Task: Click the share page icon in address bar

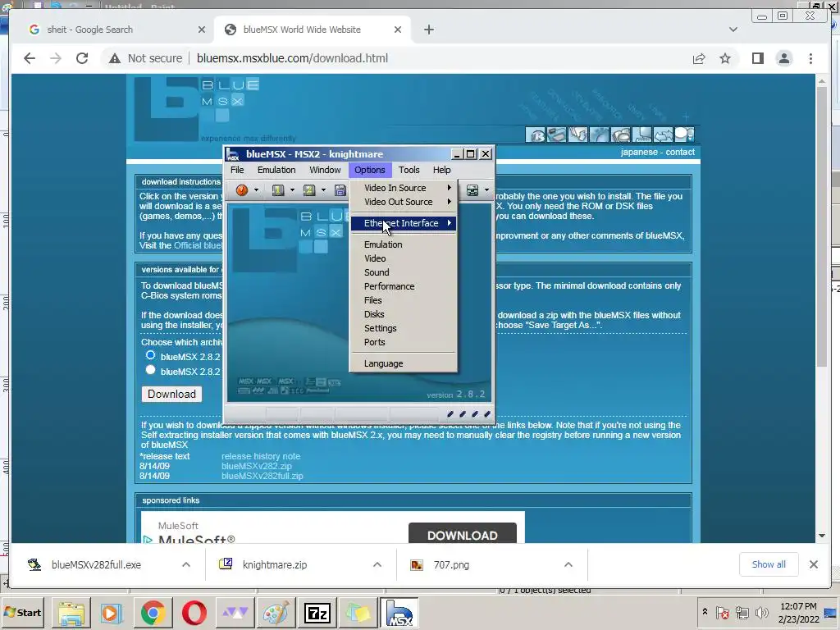Action: click(x=699, y=58)
